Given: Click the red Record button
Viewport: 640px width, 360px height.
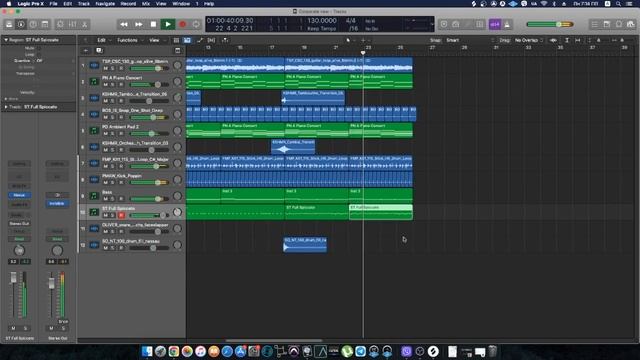Looking at the screenshot, I should tap(182, 24).
